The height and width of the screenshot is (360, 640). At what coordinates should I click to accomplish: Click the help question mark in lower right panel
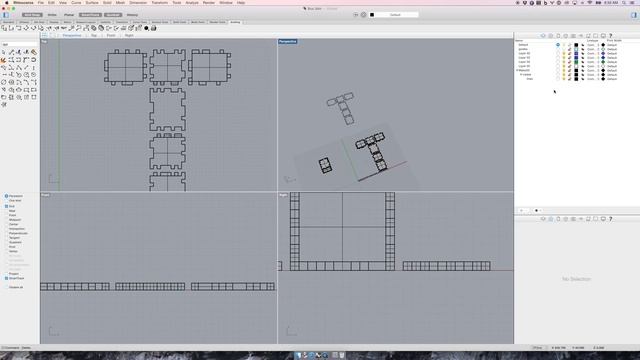[611, 219]
